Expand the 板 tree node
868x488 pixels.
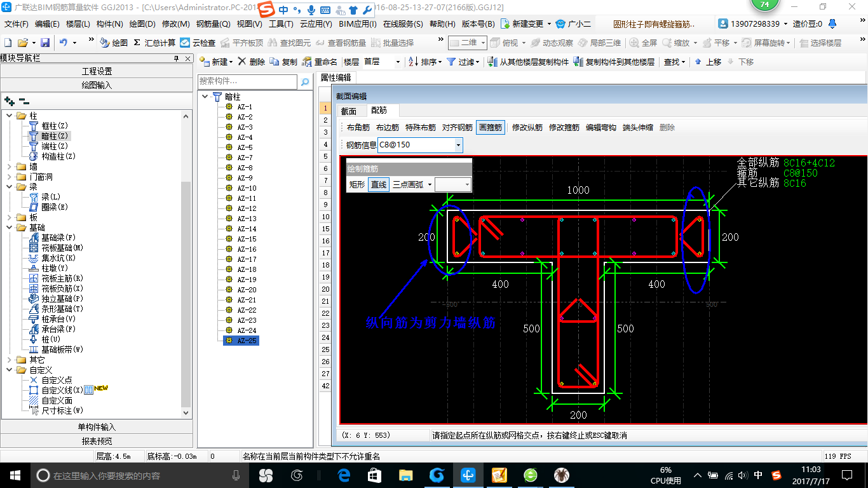tap(10, 217)
